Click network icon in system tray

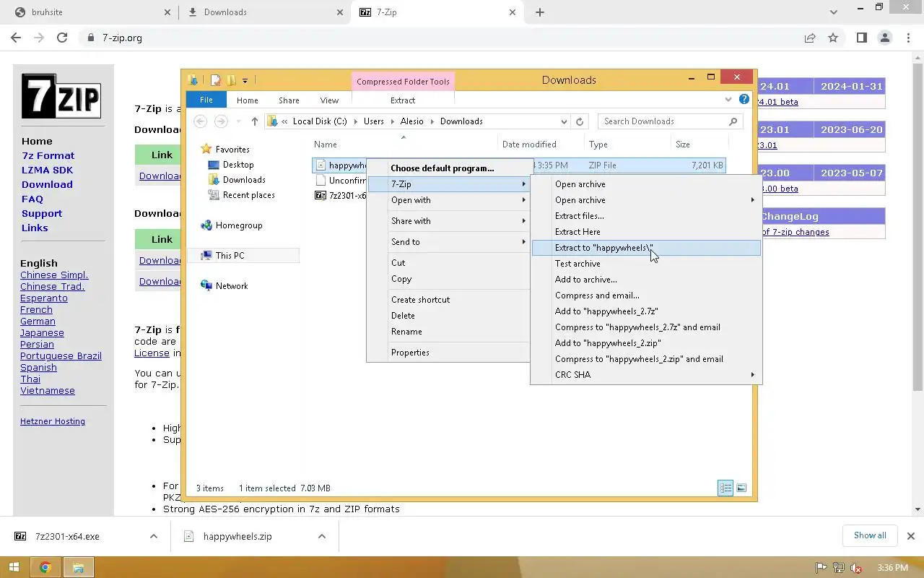[839, 568]
